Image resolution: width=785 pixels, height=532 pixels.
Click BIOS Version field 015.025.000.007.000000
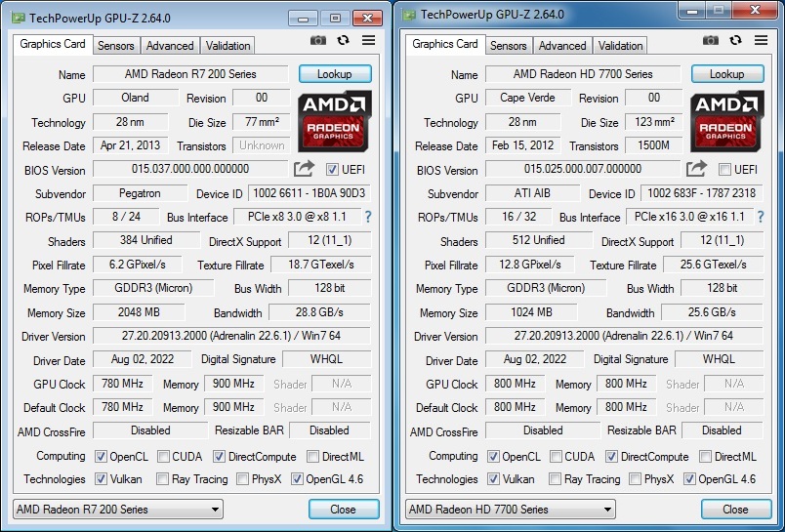click(x=583, y=169)
